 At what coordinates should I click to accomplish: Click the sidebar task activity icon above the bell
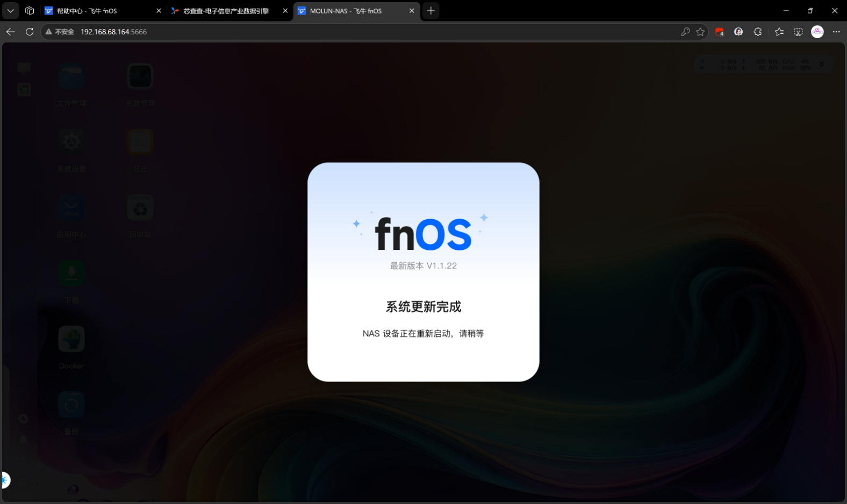tap(23, 419)
